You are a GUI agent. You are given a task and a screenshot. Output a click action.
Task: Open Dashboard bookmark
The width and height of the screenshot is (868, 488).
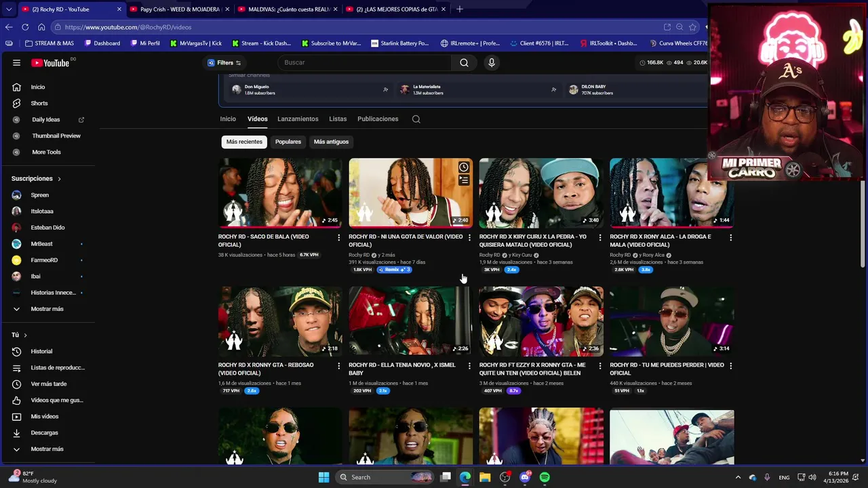click(x=102, y=43)
